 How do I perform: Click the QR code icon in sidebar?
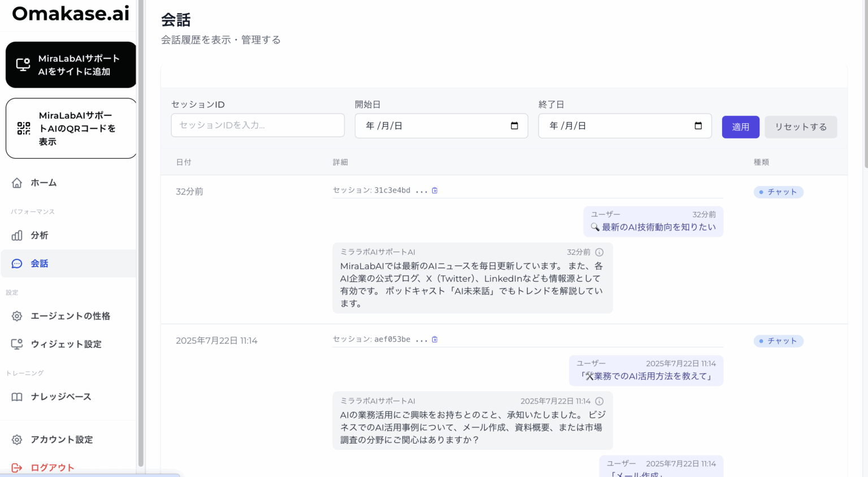pos(24,129)
